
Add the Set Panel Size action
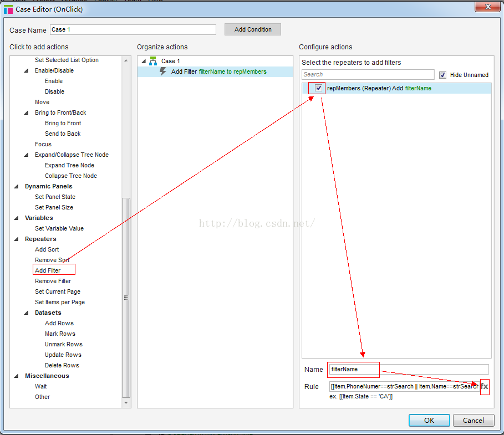click(54, 208)
